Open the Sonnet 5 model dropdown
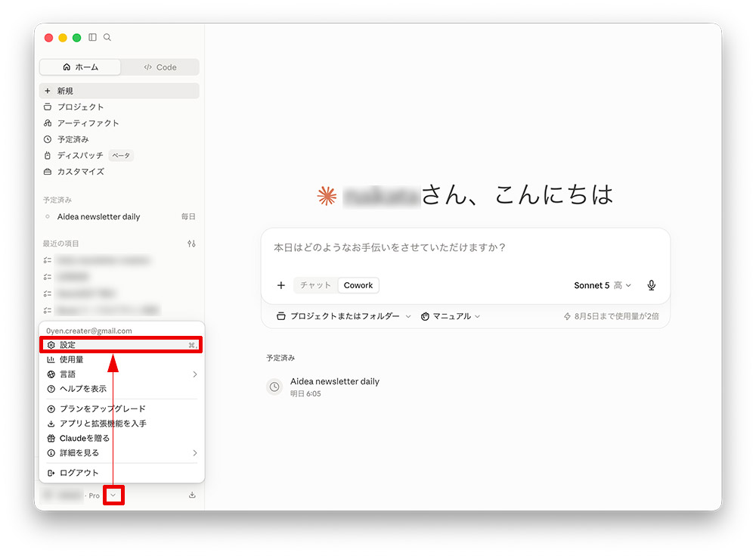756x556 pixels. 603,285
